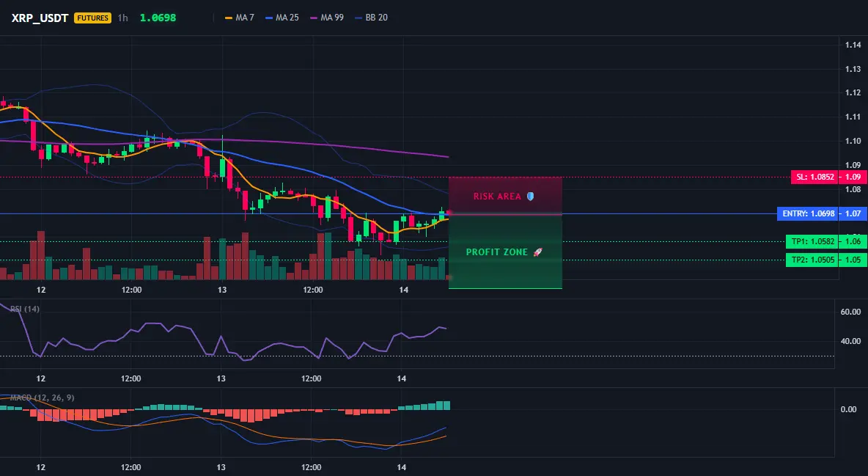
Task: Click the 60.00 RSI axis value
Action: [851, 312]
